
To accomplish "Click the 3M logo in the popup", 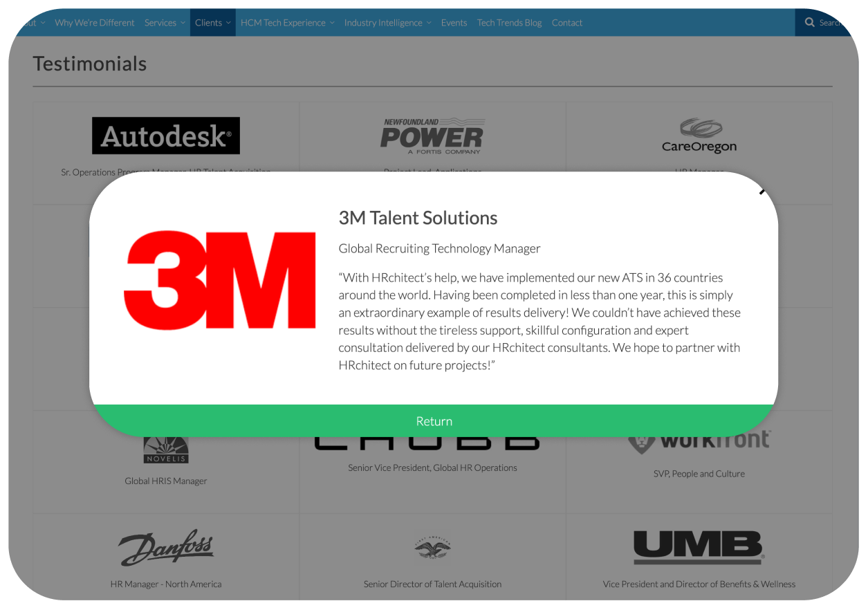I will (220, 279).
